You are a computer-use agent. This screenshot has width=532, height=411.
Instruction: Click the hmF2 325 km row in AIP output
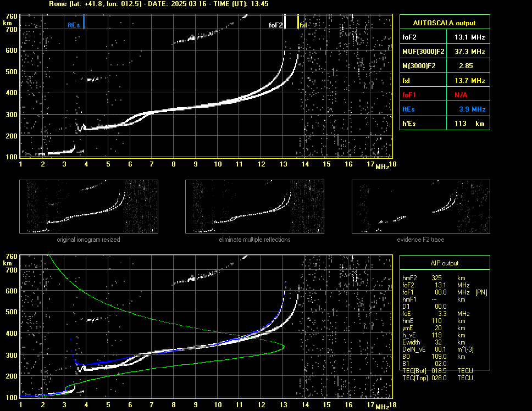[434, 278]
